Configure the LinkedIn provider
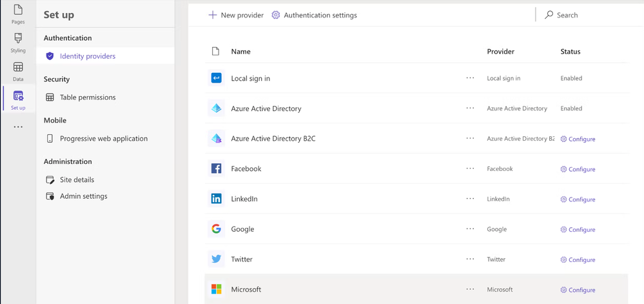 point(578,199)
